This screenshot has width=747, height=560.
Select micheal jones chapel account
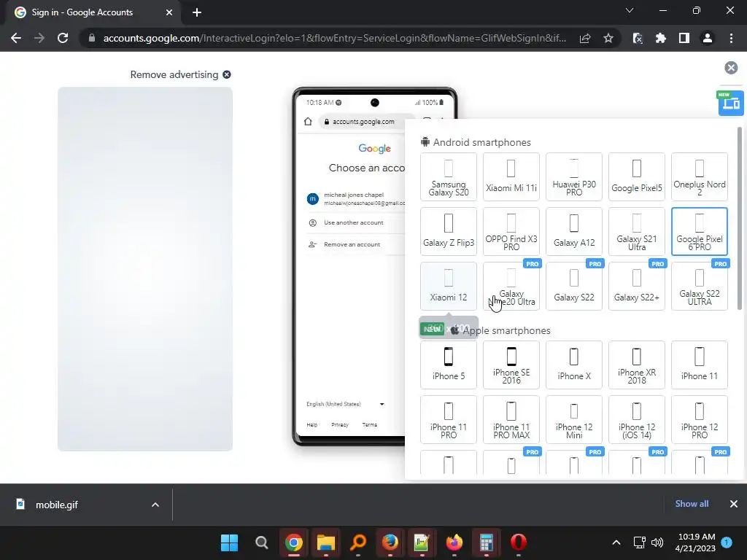(x=355, y=198)
